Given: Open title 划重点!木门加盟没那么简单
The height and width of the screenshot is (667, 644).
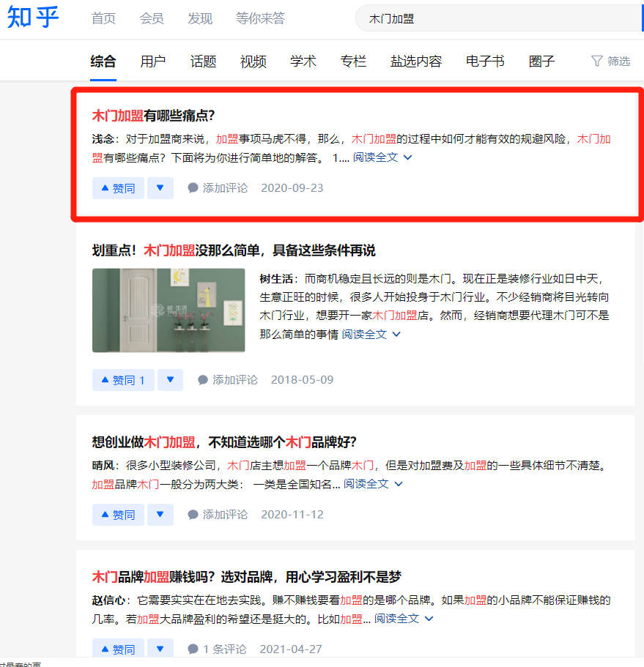Looking at the screenshot, I should (x=234, y=250).
